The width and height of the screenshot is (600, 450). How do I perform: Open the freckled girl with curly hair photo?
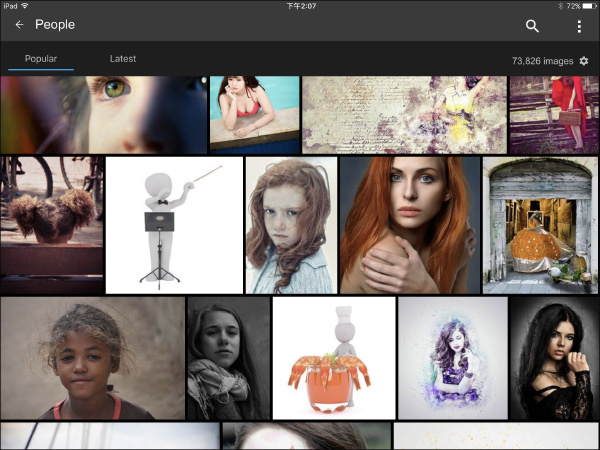[x=291, y=224]
